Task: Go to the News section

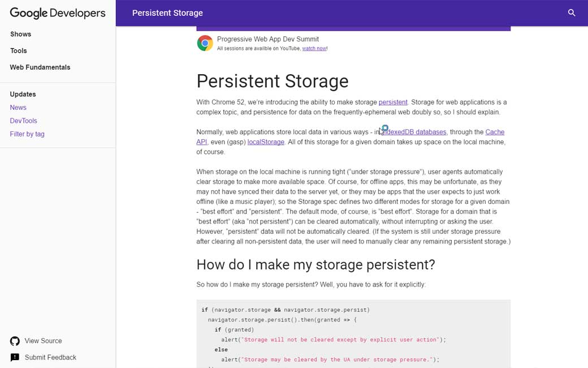Action: pos(18,108)
